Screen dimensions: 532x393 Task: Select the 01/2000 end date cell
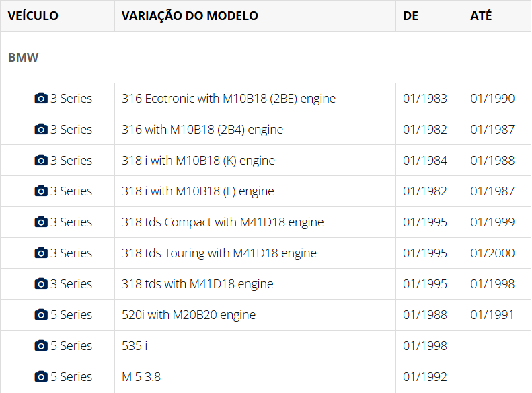[492, 253]
